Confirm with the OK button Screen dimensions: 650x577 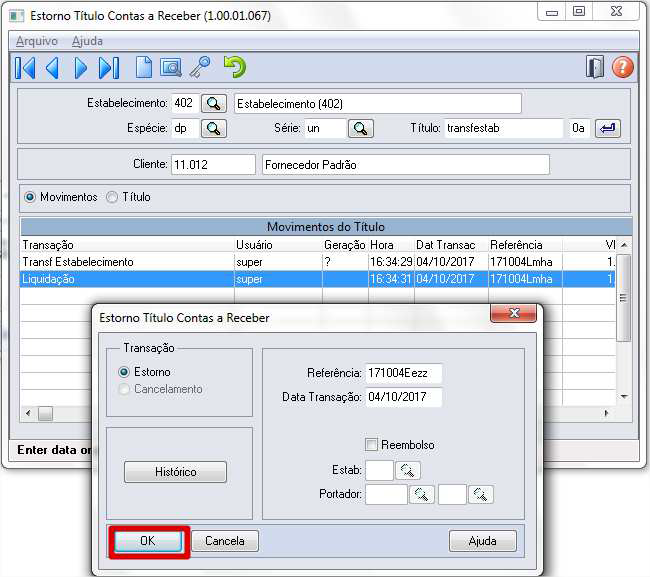point(148,541)
